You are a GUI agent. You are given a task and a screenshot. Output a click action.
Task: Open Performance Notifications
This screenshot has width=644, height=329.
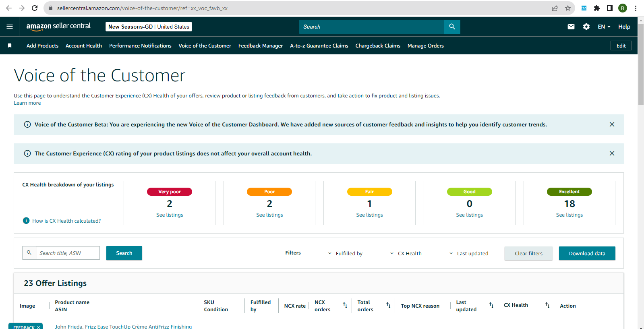click(140, 46)
